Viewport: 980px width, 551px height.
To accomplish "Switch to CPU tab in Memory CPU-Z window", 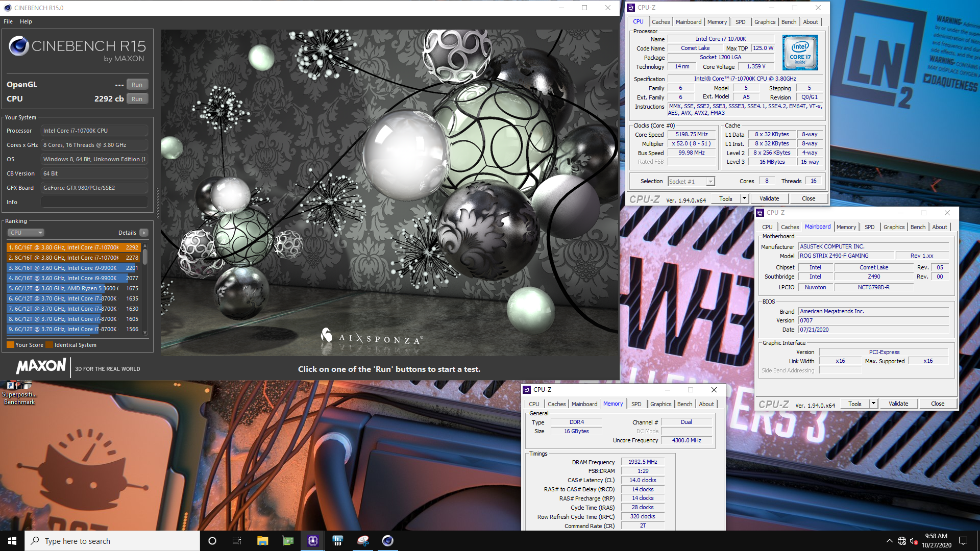I will click(534, 404).
